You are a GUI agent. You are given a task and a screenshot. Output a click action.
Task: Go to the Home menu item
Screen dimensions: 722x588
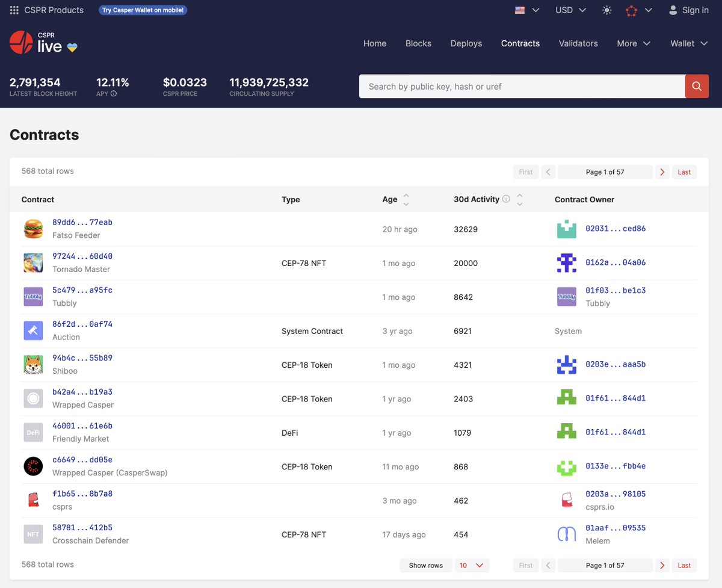click(375, 43)
